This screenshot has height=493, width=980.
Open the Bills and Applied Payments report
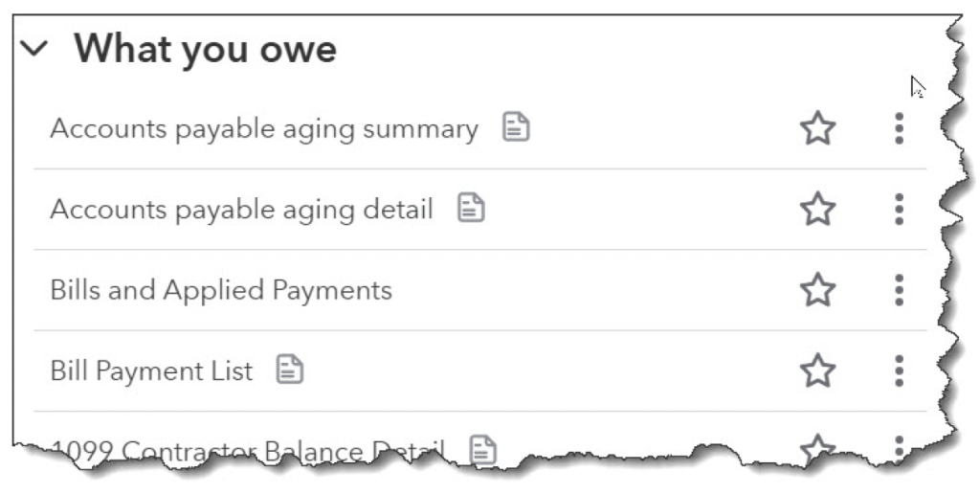pyautogui.click(x=221, y=290)
